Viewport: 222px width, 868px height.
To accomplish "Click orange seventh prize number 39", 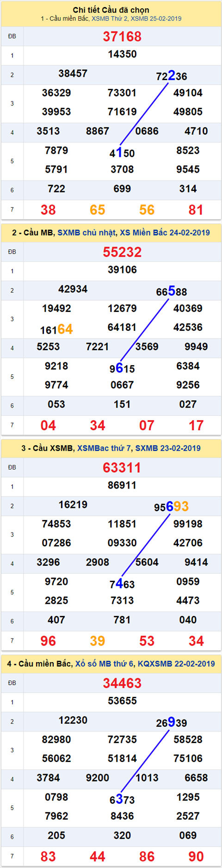I will (98, 641).
